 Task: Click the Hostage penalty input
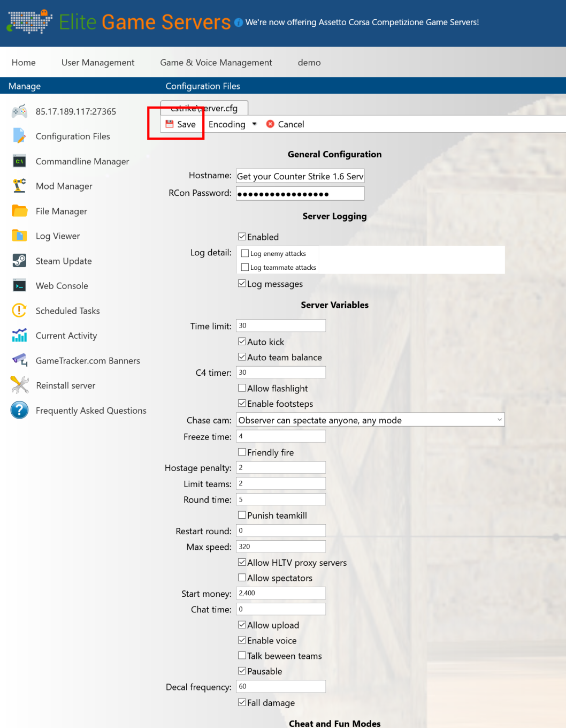tap(281, 467)
